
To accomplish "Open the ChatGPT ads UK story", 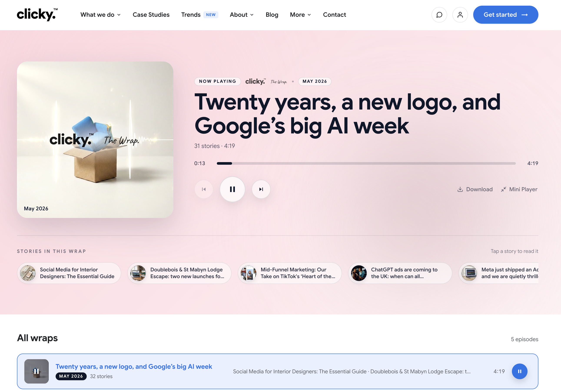I will click(400, 273).
